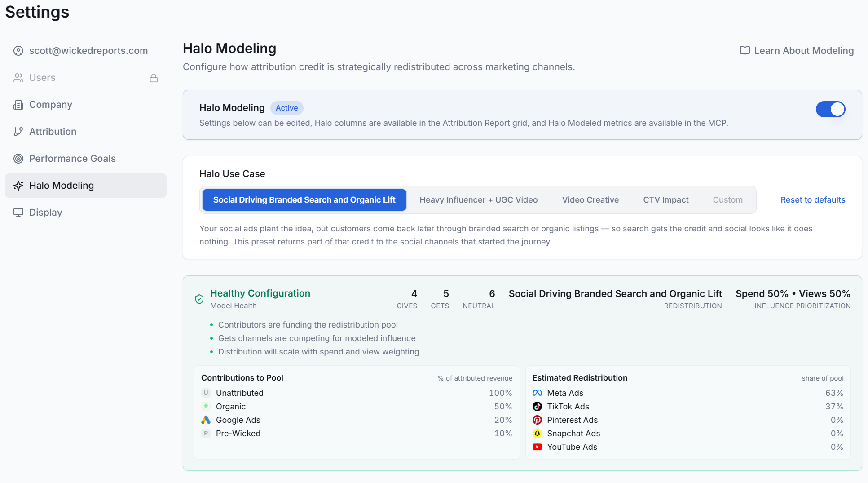868x483 pixels.
Task: Click the Attribution branch icon
Action: pyautogui.click(x=18, y=132)
